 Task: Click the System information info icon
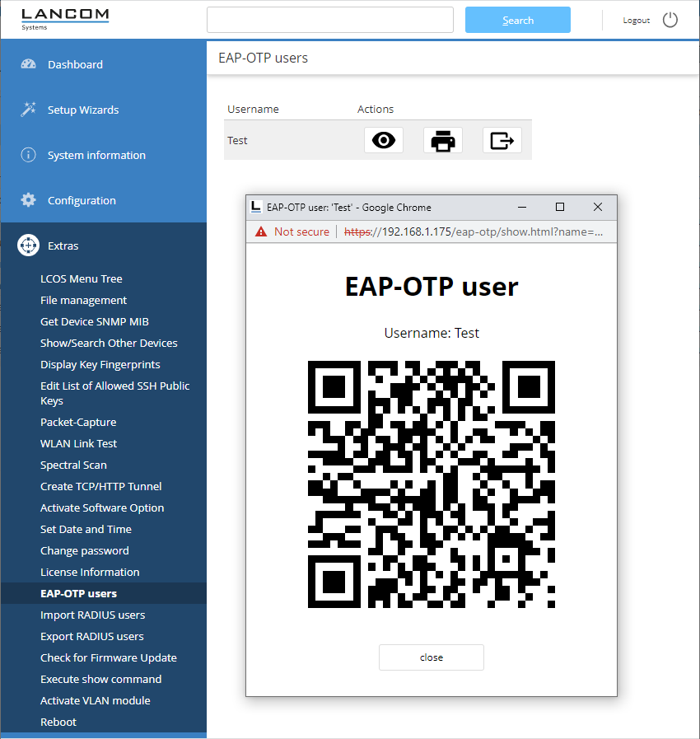coord(29,155)
